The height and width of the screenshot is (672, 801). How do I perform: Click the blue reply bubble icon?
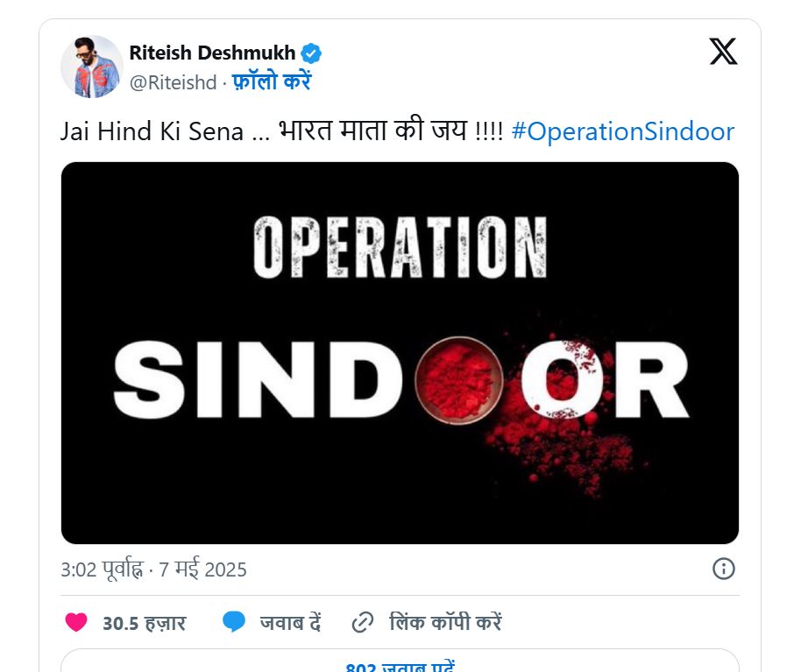point(234,622)
